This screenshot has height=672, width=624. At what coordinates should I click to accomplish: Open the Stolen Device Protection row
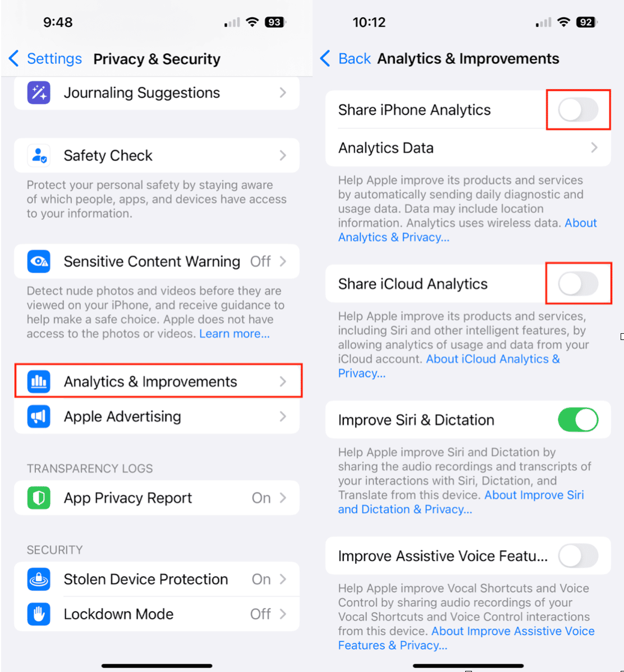point(157,579)
